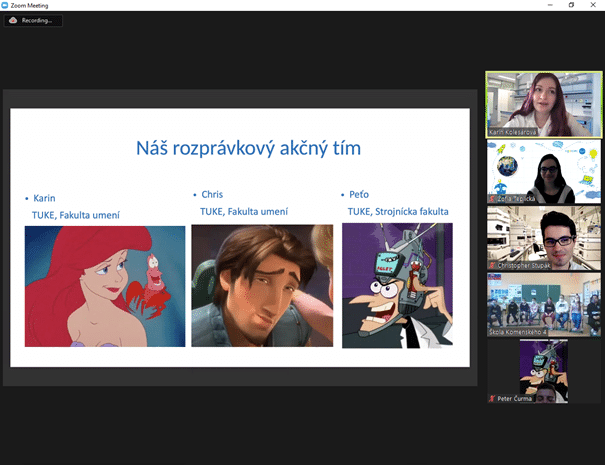Viewport: 605px width, 465px height.
Task: Restore down the Zoom Meeting window
Action: point(571,5)
